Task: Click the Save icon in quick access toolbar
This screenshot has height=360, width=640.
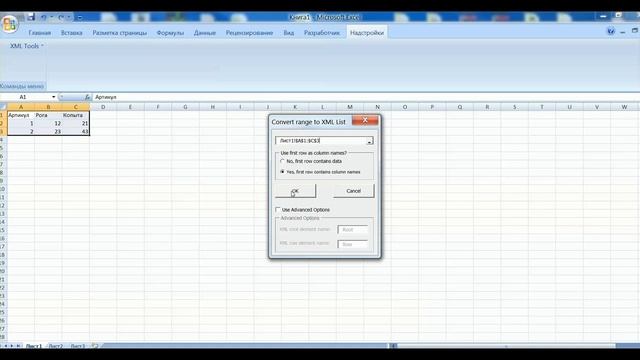Action: pos(31,17)
